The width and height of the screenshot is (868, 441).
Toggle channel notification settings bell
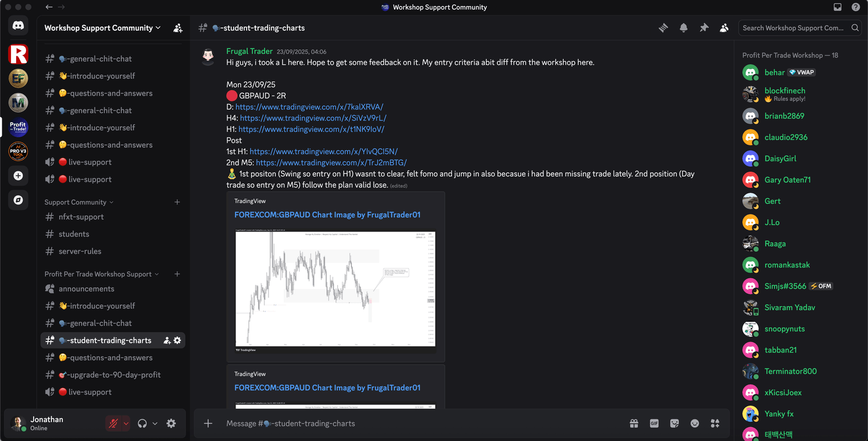(x=684, y=28)
